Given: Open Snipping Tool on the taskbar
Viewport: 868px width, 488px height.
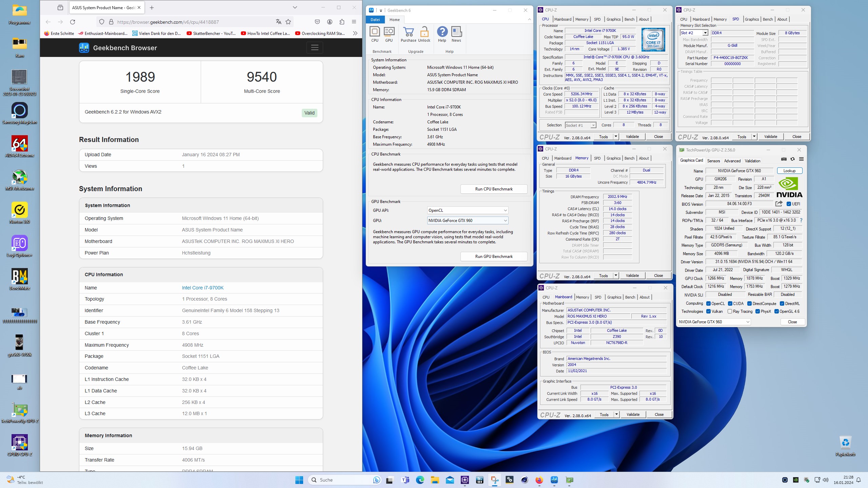Looking at the screenshot, I should click(495, 480).
